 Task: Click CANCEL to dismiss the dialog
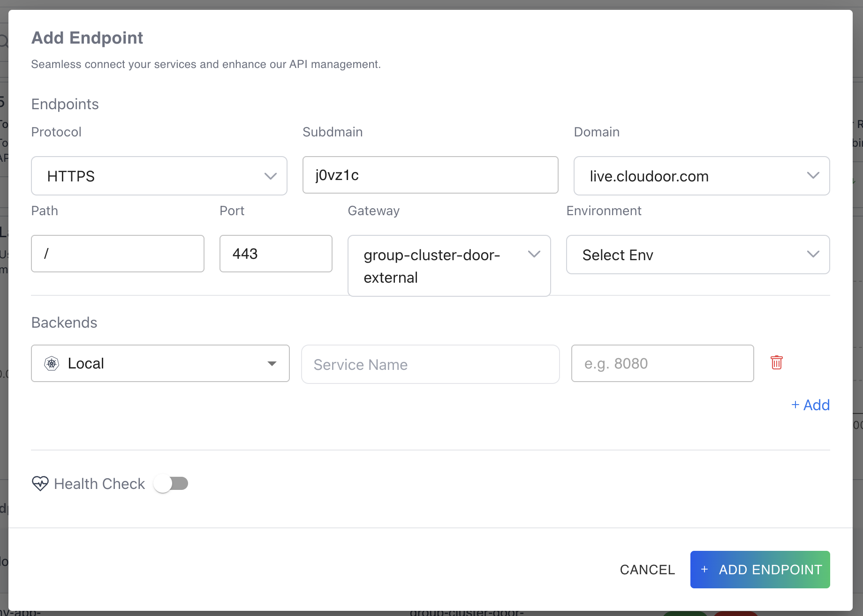point(647,570)
